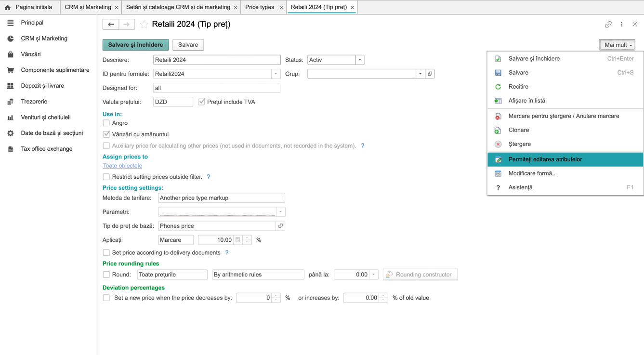Toggle Vânzări cu amănuntul checkbox

tap(106, 134)
